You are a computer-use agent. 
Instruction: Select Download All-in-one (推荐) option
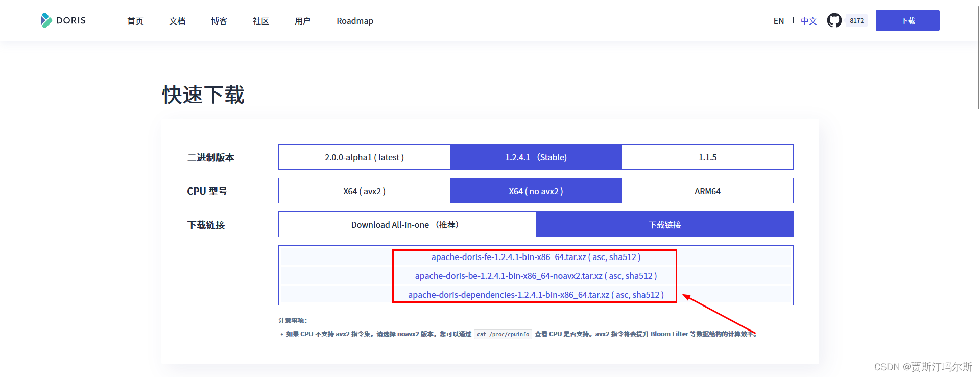click(x=407, y=224)
